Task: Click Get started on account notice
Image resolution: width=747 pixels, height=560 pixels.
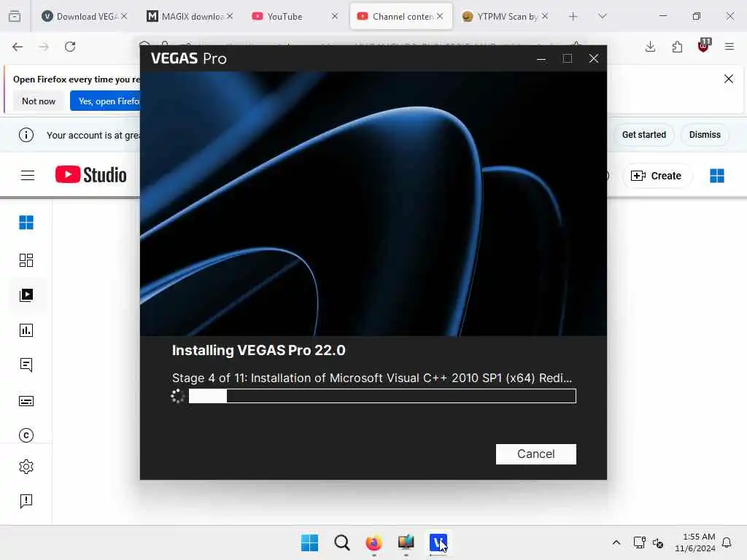Action: 643,135
